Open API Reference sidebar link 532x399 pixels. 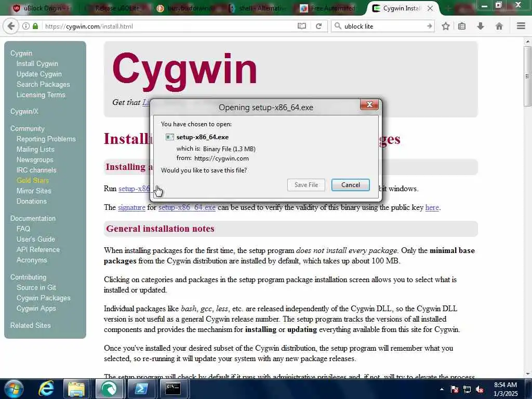coord(38,250)
